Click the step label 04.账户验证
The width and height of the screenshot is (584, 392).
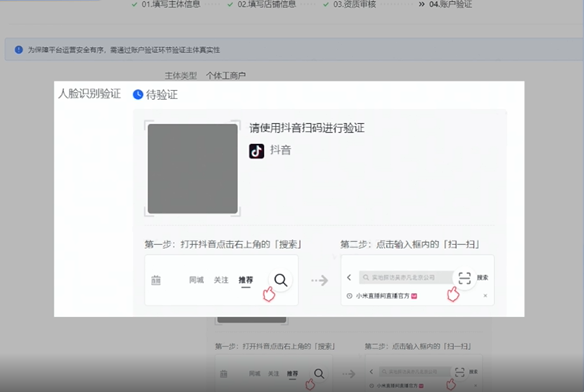(450, 4)
